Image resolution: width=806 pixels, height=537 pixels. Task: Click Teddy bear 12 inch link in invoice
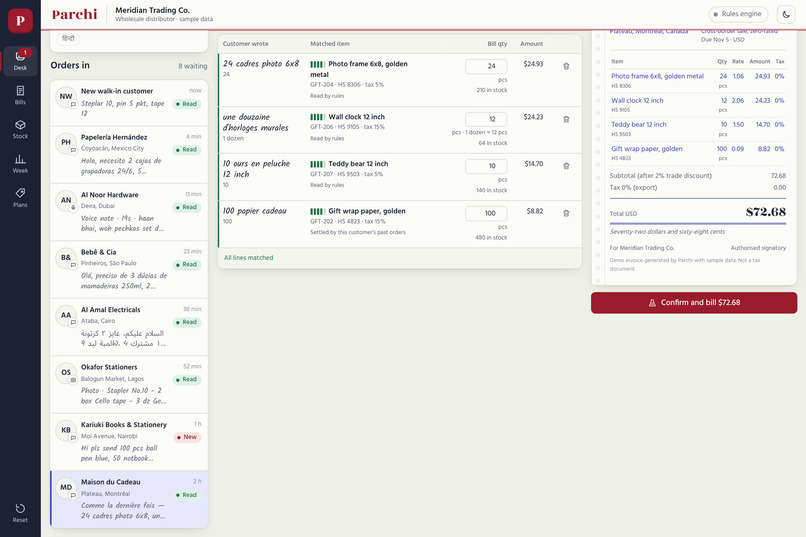[638, 124]
